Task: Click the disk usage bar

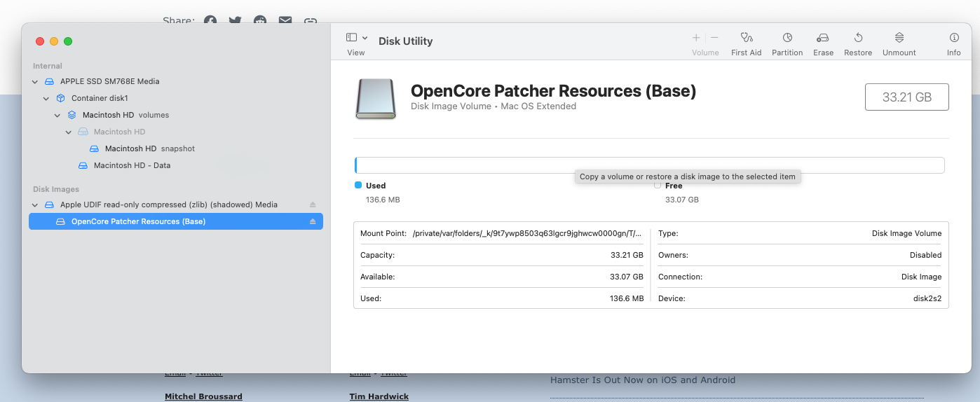Action: pyautogui.click(x=649, y=165)
